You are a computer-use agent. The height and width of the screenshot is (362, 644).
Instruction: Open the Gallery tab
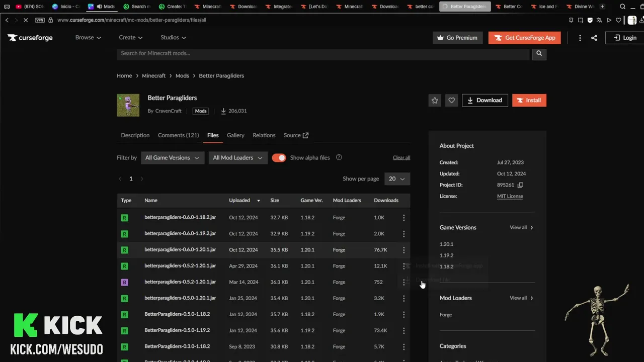coord(235,135)
